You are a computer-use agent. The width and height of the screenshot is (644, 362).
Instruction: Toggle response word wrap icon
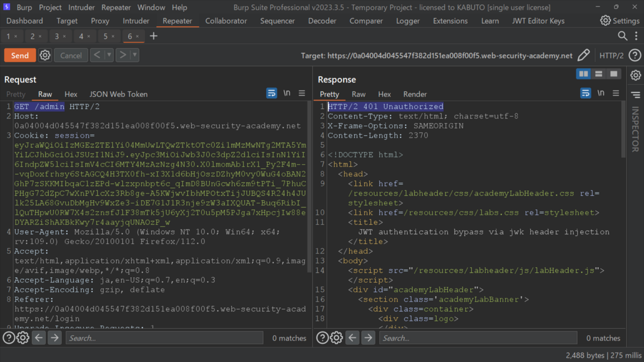[586, 93]
